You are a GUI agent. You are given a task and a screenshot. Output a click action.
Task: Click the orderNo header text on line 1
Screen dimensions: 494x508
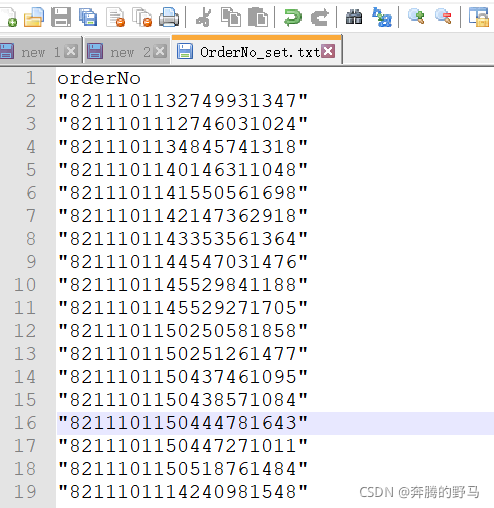(99, 79)
